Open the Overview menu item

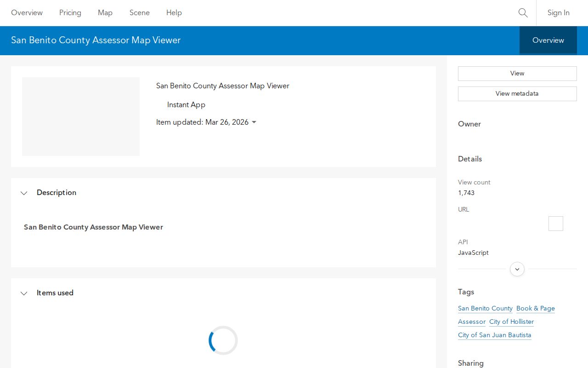coord(27,13)
